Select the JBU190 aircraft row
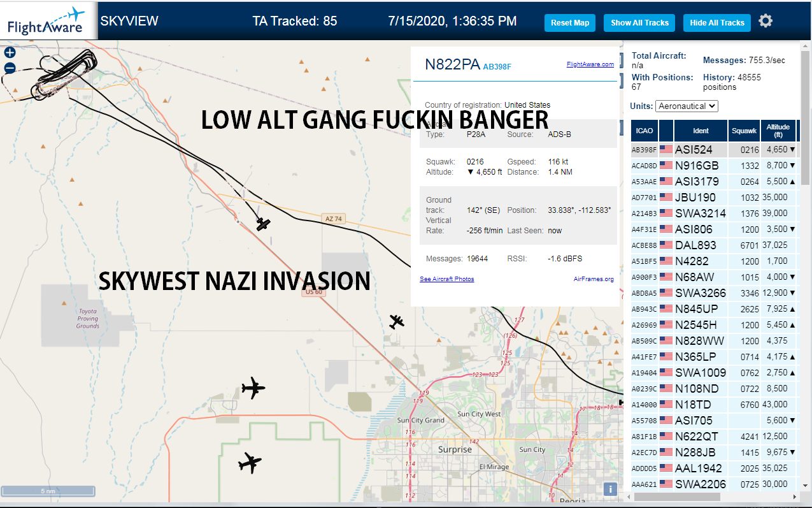 (714, 198)
